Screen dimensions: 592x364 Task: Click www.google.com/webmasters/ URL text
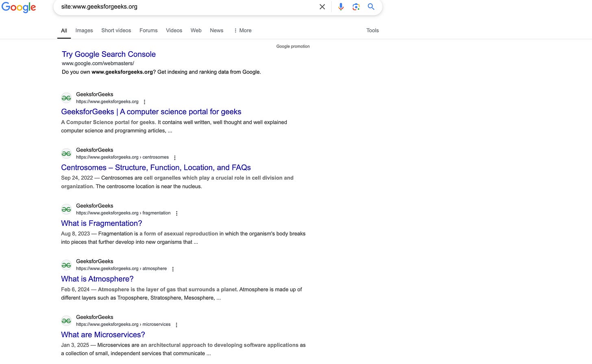[x=98, y=63]
